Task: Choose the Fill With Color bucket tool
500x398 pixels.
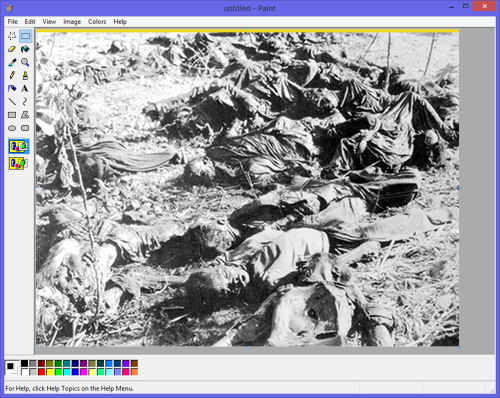Action: click(x=25, y=49)
